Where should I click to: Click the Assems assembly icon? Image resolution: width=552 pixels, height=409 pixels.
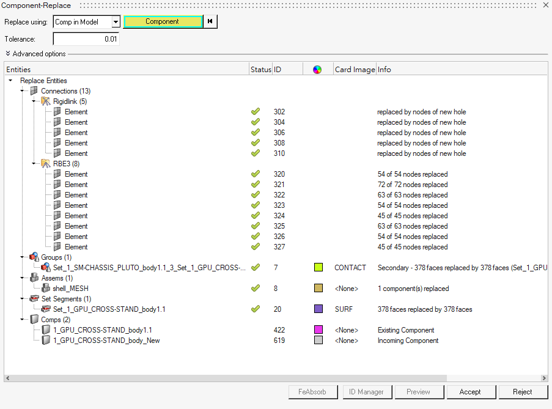point(34,278)
